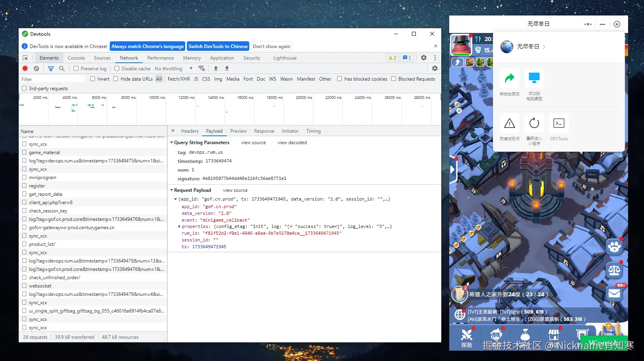
Task: Open DevTools main settings gear
Action: coord(424,58)
